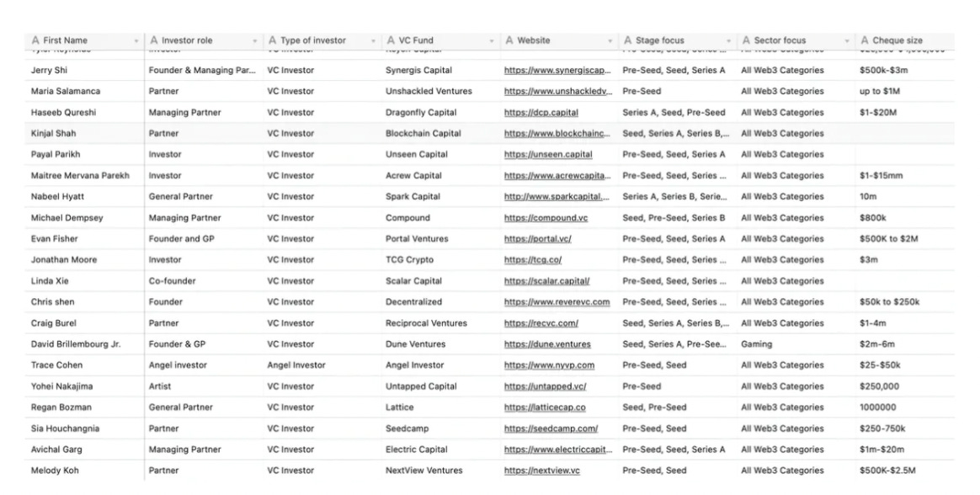Image resolution: width=980 pixels, height=495 pixels.
Task: Select the Nabeel Hyatt name cell
Action: (x=85, y=197)
